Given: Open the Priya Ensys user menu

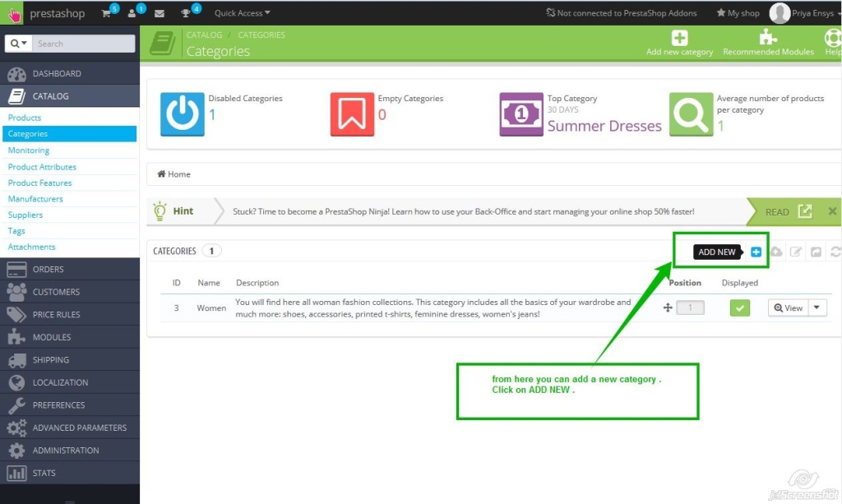Looking at the screenshot, I should pos(805,13).
